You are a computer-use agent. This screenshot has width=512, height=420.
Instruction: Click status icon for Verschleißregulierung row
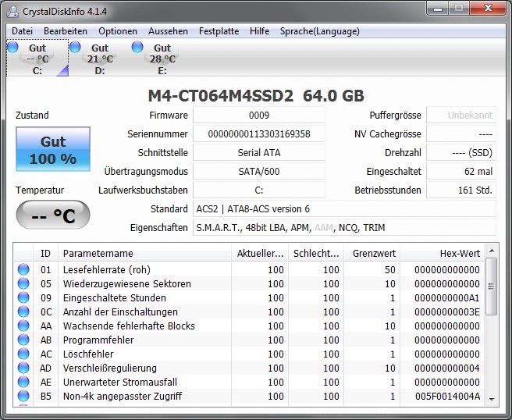23,368
